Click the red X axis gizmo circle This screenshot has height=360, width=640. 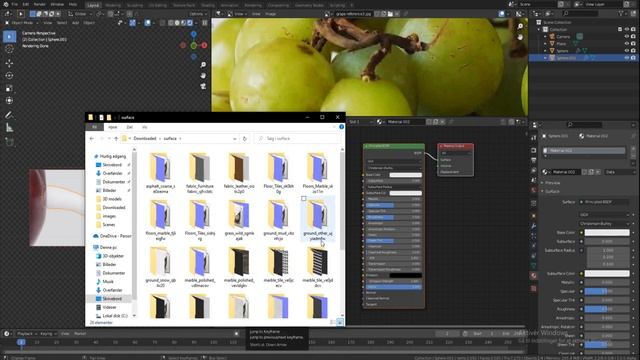(x=204, y=45)
